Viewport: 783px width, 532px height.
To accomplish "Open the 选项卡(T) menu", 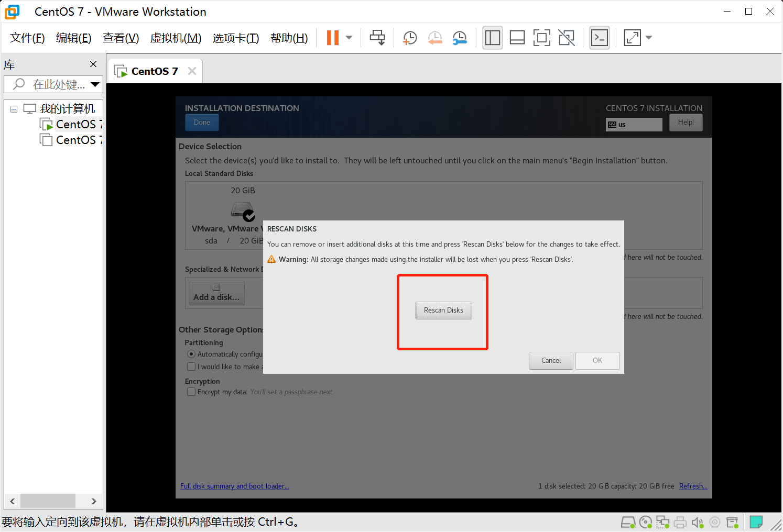I will pyautogui.click(x=236, y=38).
